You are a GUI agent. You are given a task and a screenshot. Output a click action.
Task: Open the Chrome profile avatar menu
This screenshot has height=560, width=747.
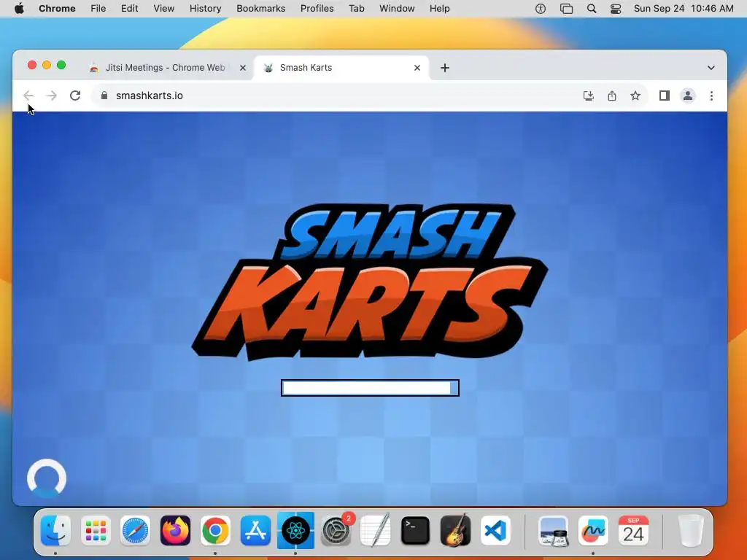click(x=687, y=96)
